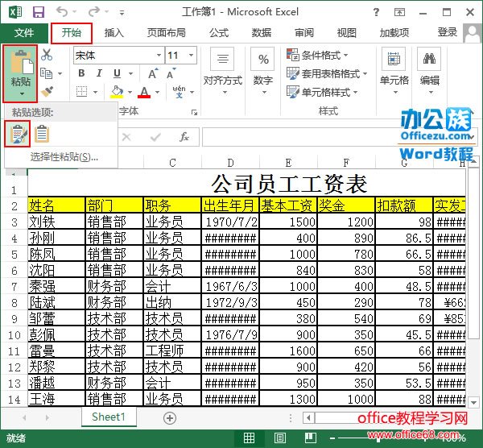Click the Redo arrow icon
This screenshot has height=448, width=483.
94,12
